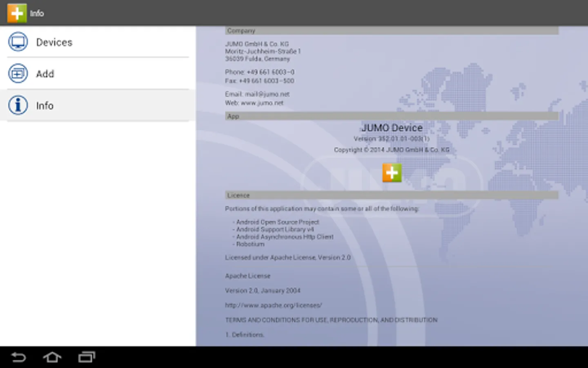This screenshot has height=368, width=588.
Task: Click the Info title in the top bar
Action: coord(37,13)
